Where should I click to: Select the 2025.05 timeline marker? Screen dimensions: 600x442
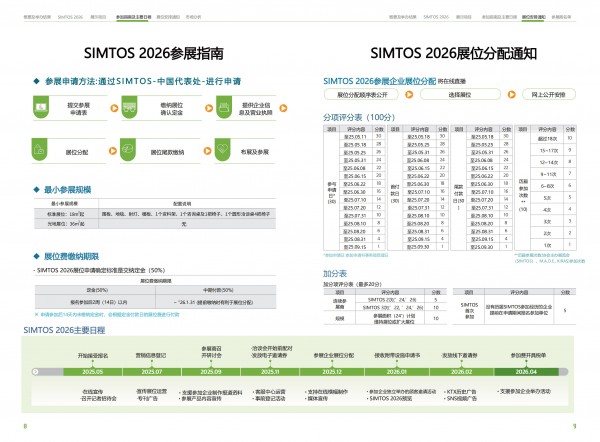click(x=92, y=371)
